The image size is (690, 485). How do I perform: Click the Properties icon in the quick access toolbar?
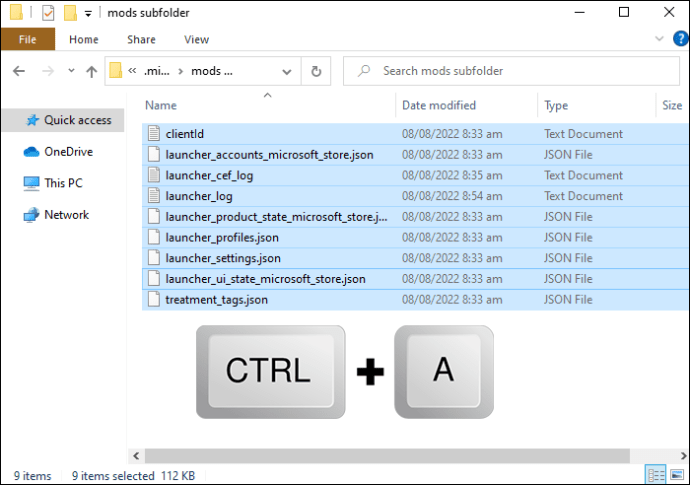48,13
